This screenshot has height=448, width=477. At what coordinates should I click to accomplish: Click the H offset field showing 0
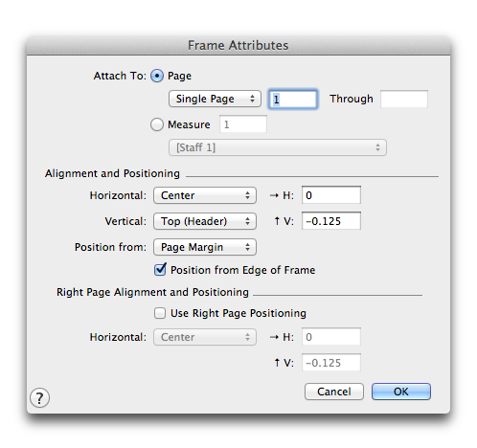point(331,195)
